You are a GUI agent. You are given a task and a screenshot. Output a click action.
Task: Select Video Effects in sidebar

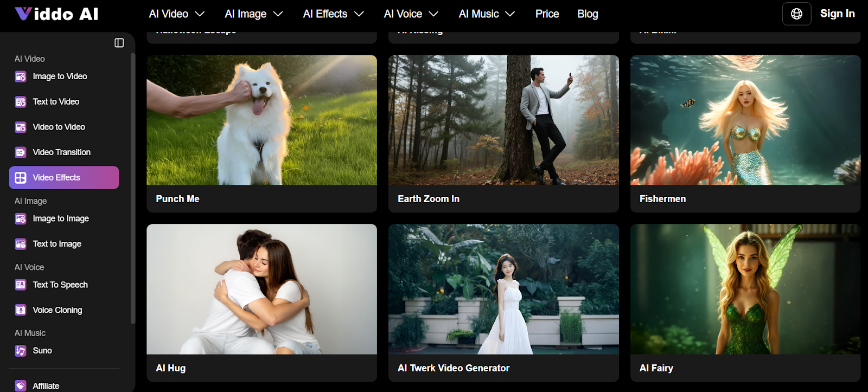pos(64,178)
